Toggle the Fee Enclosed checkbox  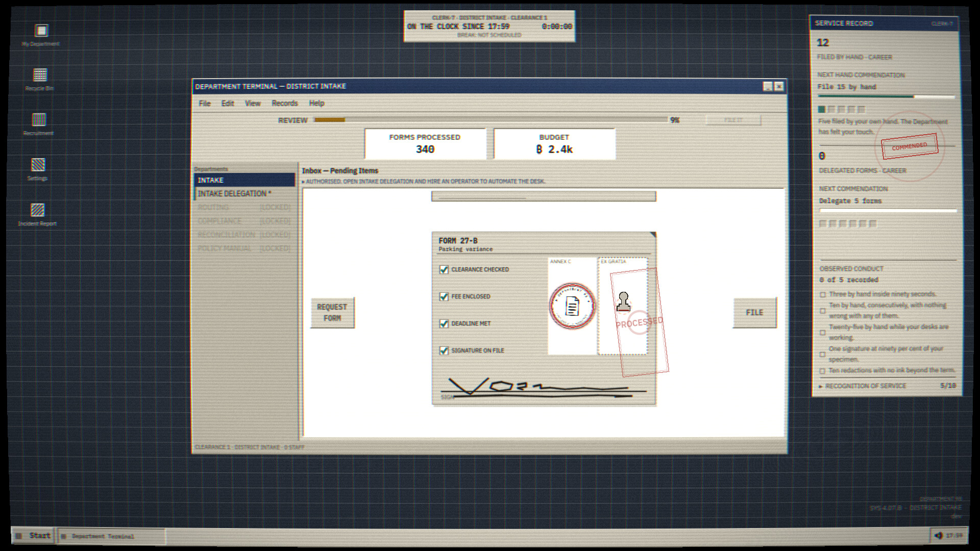(444, 296)
